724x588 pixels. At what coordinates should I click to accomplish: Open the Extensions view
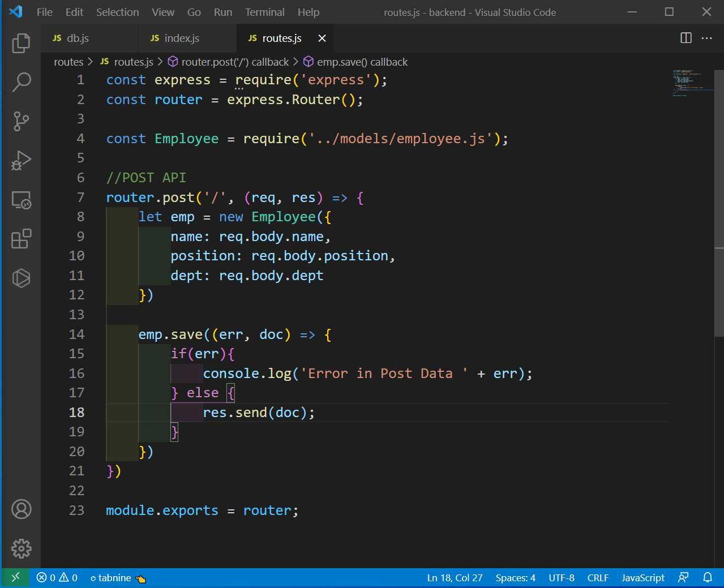[x=21, y=239]
